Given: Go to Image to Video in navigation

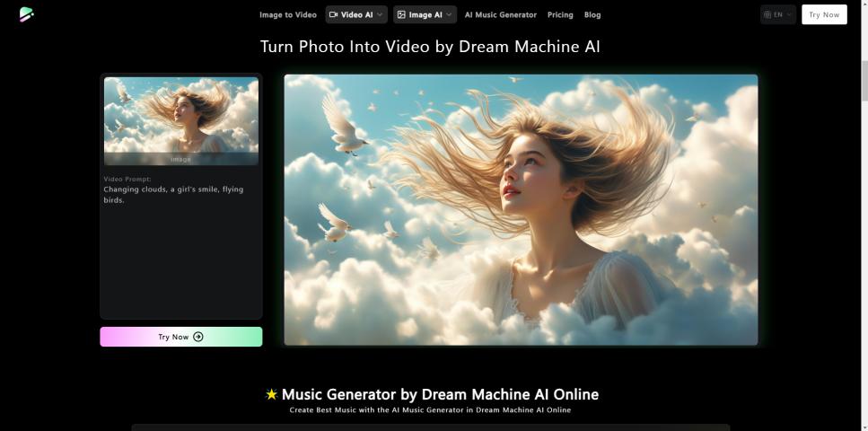Looking at the screenshot, I should [x=287, y=14].
